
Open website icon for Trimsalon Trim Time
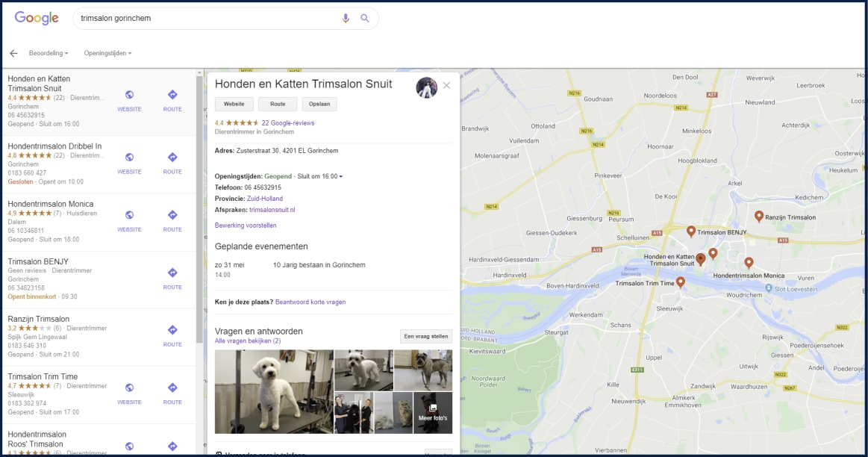coord(129,388)
